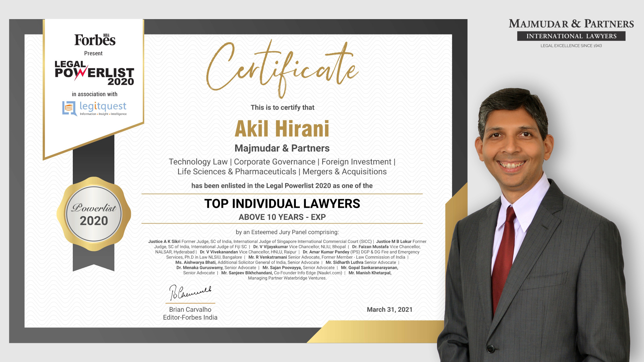
Task: Click the legitquest logo
Action: click(94, 109)
